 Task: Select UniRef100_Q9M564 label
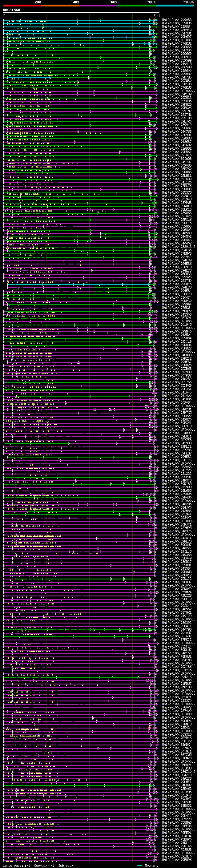[177, 151]
